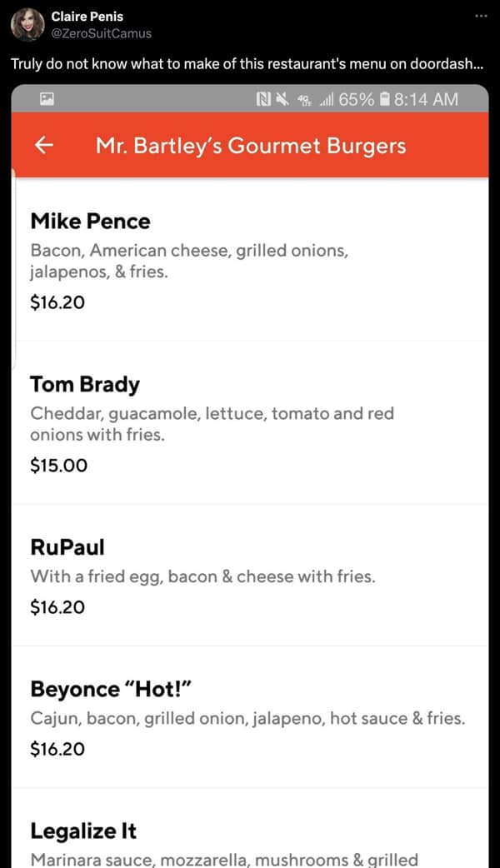The width and height of the screenshot is (500, 868).
Task: Open the Mr. Bartley's Gourmet Burgers title
Action: (x=250, y=144)
